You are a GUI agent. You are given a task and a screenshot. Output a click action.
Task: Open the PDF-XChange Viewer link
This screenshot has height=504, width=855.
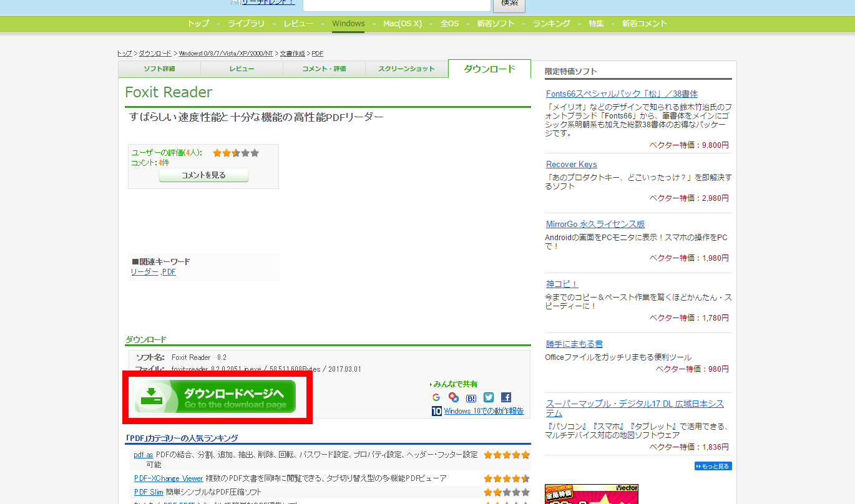coord(169,478)
